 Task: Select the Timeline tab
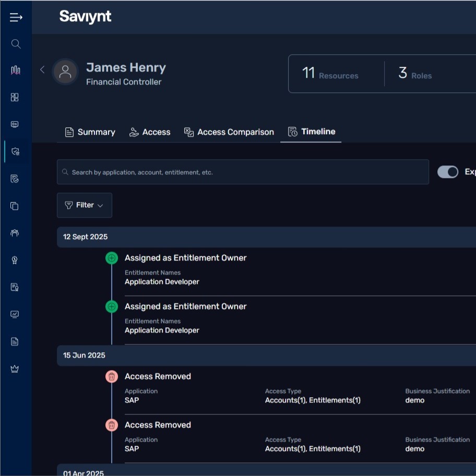[x=312, y=132]
